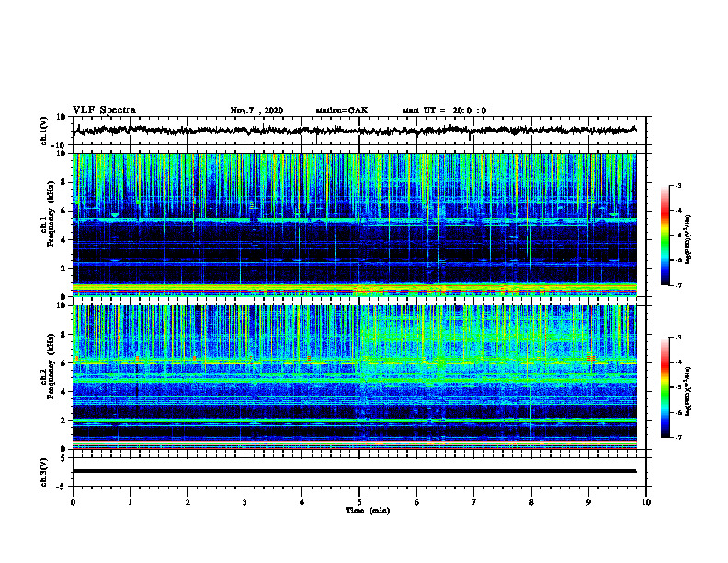Click the 'VLF Spectra' title text

104,110
